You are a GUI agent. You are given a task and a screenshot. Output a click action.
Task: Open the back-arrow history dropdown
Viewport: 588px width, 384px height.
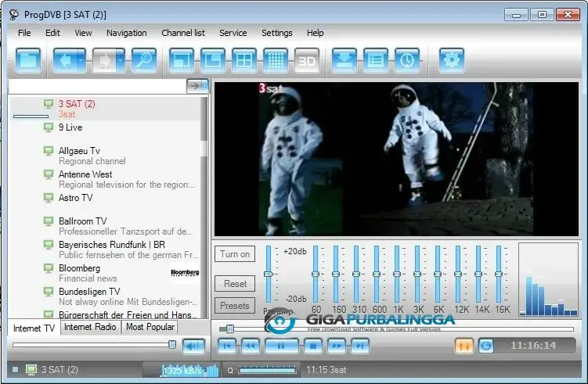pos(81,60)
